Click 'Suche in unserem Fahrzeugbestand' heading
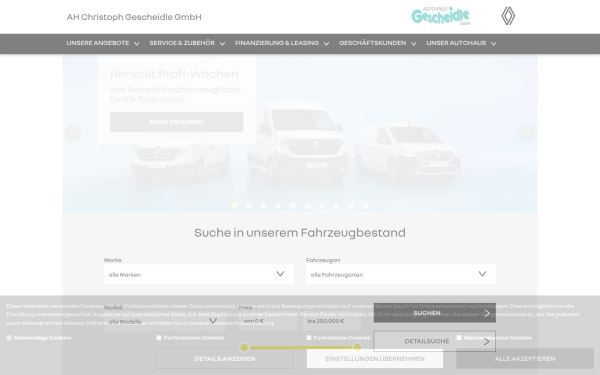 pos(300,233)
